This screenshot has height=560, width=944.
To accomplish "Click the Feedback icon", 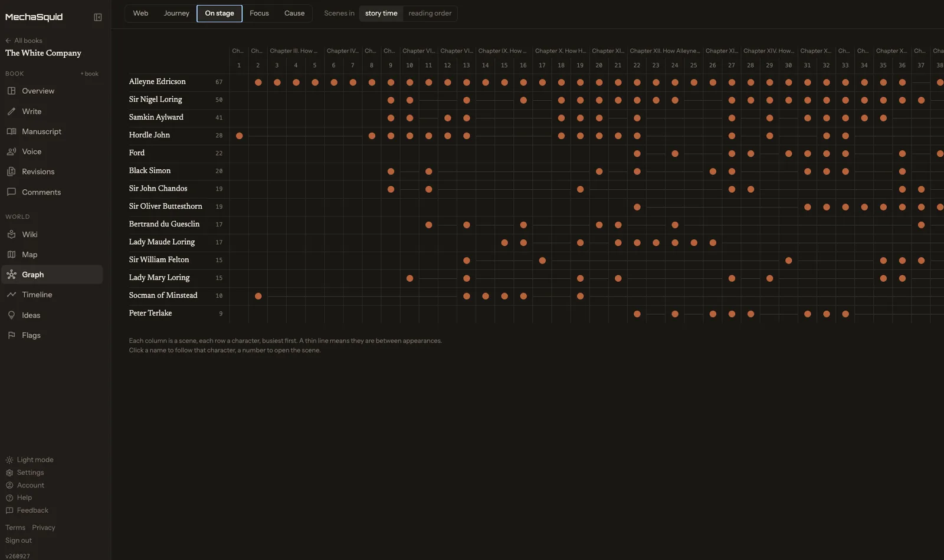I will (9, 510).
